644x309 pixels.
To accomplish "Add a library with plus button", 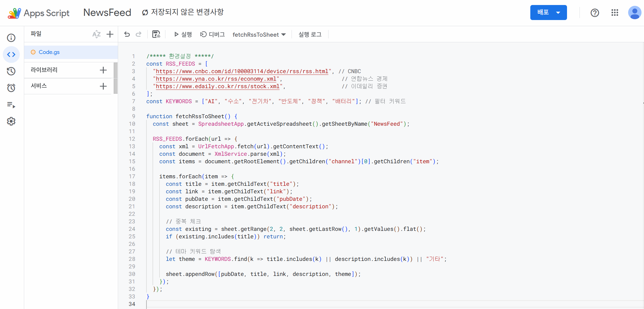I will click(103, 70).
